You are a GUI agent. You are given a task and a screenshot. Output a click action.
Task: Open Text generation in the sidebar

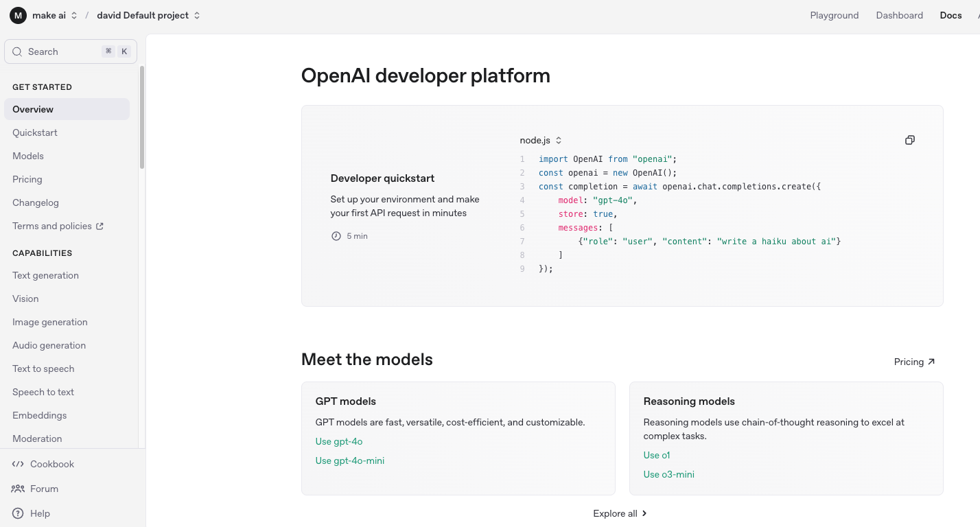tap(45, 275)
